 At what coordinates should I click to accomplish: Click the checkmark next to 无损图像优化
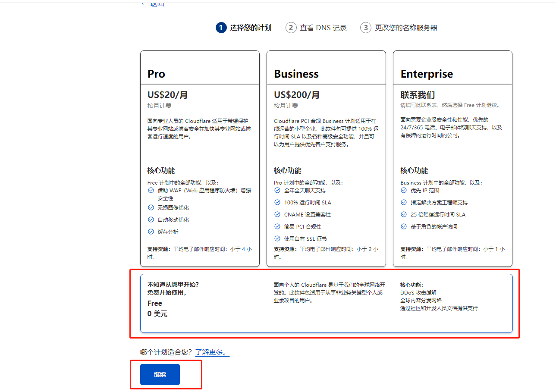[151, 207]
